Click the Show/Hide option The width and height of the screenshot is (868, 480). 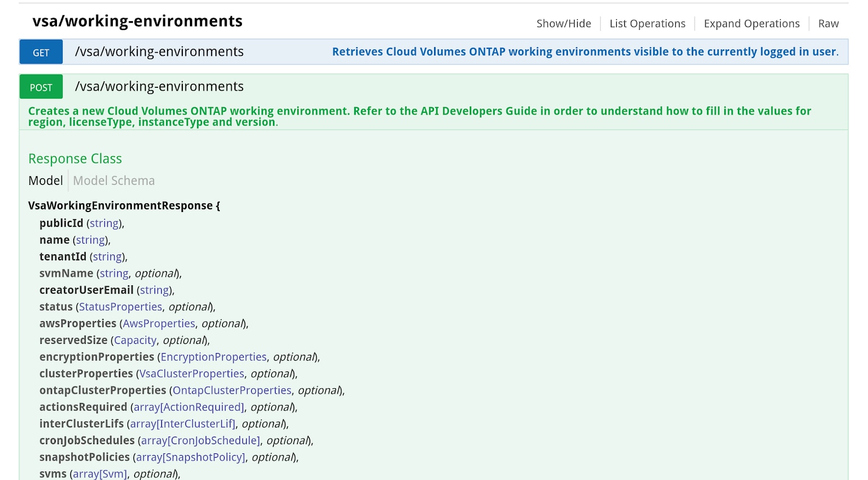(563, 23)
